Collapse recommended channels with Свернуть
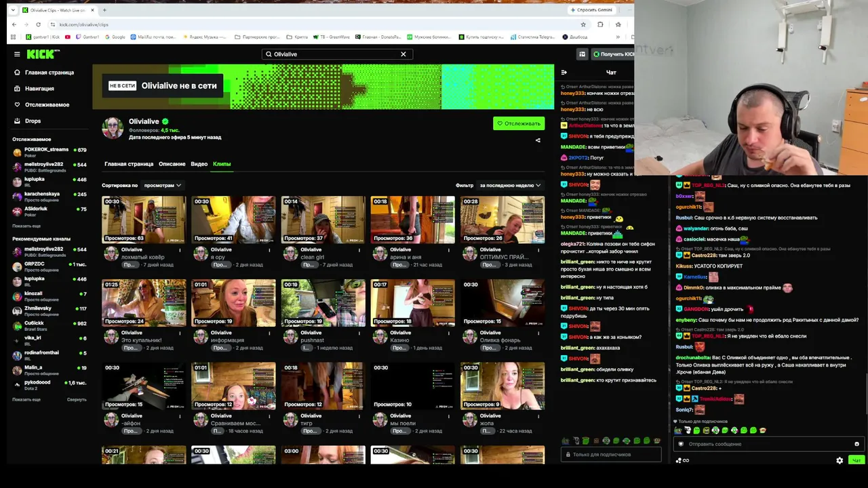Viewport: 868px width, 488px height. coord(77,399)
